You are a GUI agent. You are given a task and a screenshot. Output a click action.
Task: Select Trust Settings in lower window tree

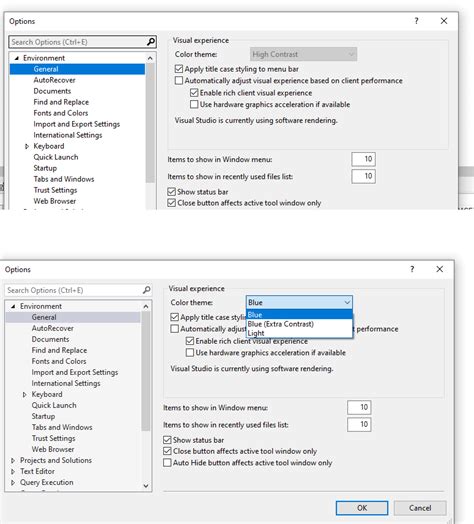[x=54, y=438]
